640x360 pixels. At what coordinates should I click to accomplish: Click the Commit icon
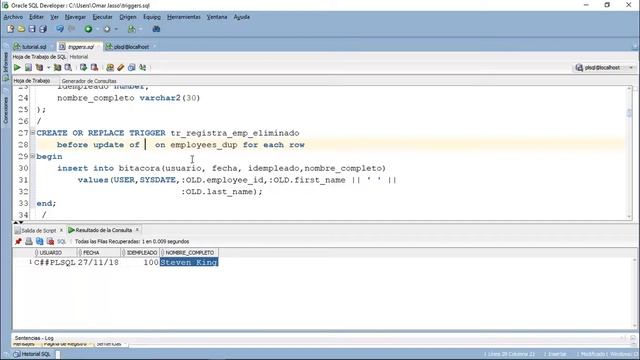(83, 67)
